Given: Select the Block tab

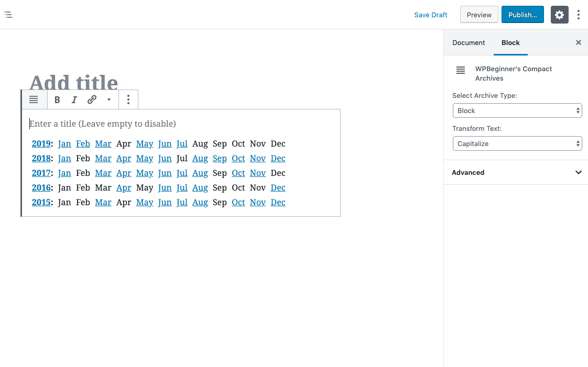Looking at the screenshot, I should coord(510,43).
